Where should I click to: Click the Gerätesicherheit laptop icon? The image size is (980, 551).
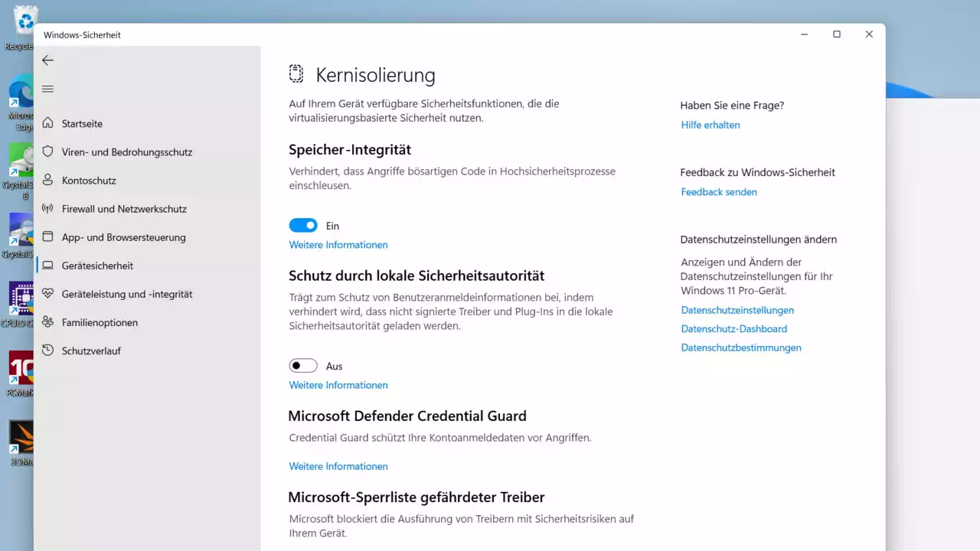point(47,266)
